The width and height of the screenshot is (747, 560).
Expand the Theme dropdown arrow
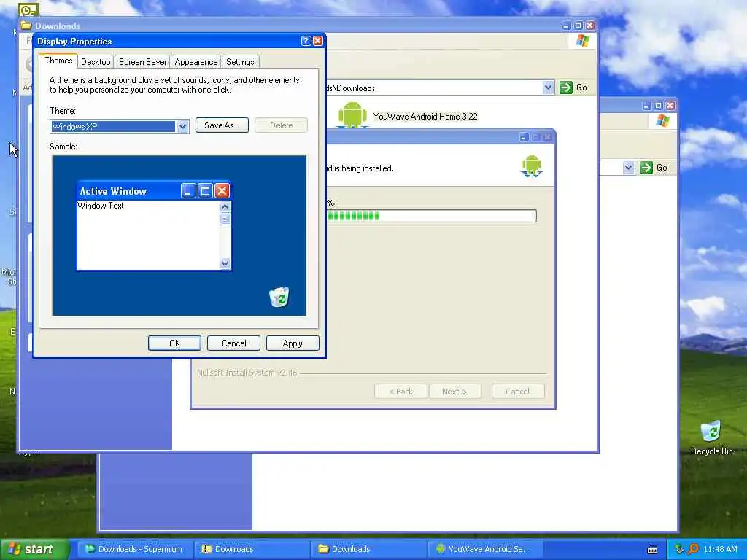pyautogui.click(x=182, y=127)
